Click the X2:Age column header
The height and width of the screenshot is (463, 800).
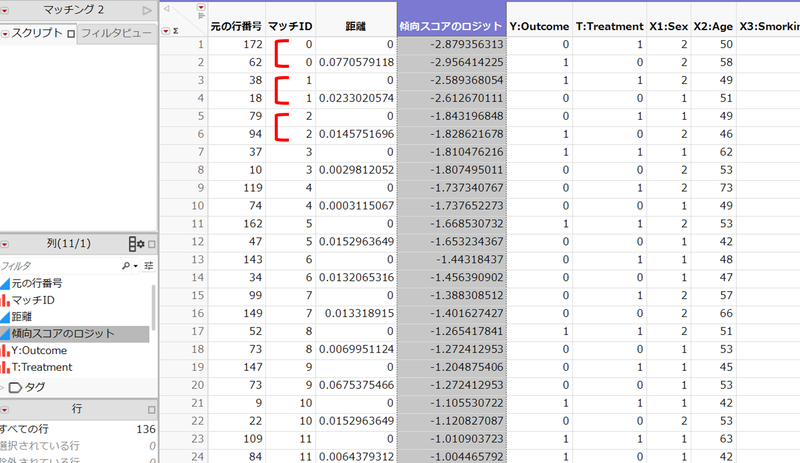pos(713,27)
